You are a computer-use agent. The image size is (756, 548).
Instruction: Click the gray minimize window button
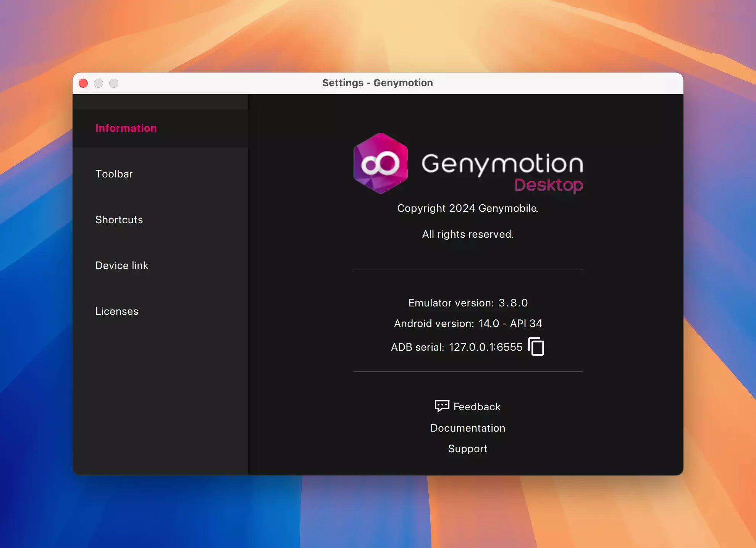click(x=99, y=83)
